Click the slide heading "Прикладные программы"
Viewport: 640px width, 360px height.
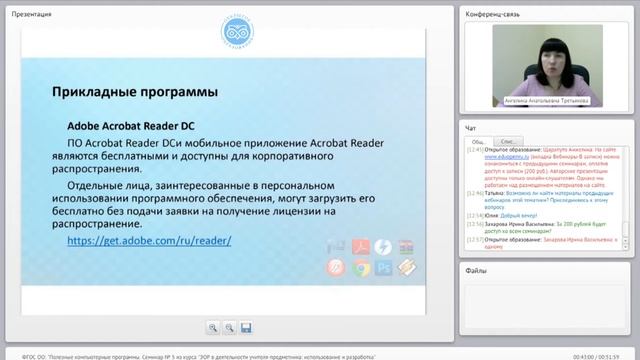(135, 92)
